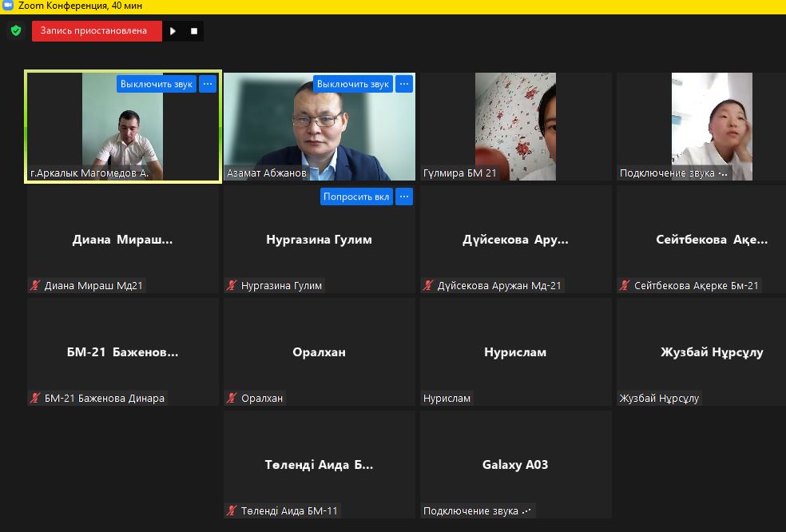Open more options on Азамат Абжанов tile
Image resolution: width=786 pixels, height=532 pixels.
click(404, 84)
